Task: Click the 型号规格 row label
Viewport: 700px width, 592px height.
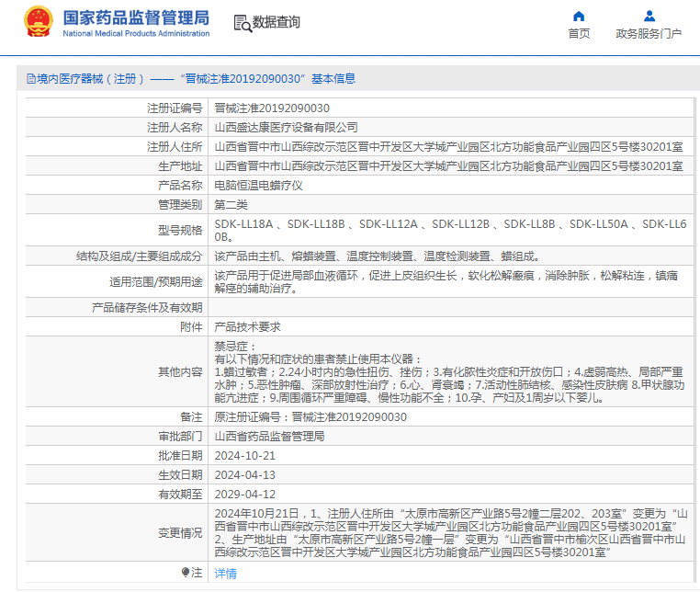Action: (x=180, y=230)
